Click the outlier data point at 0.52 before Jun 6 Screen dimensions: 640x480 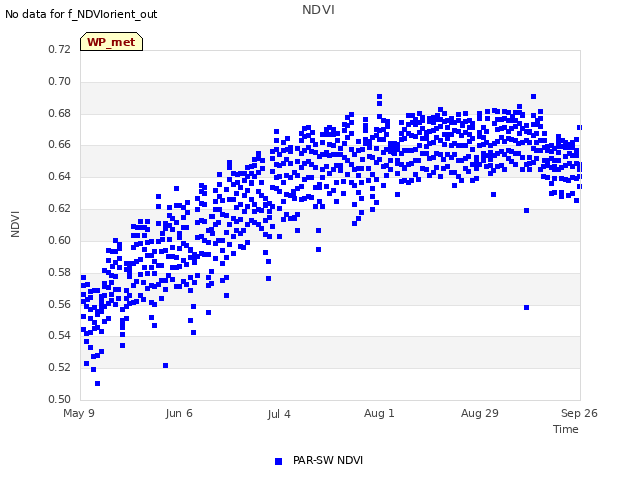[165, 366]
